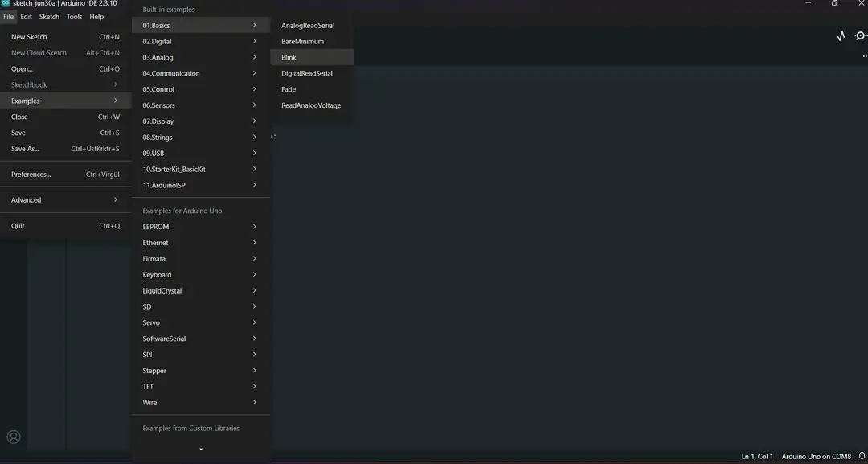Expand 02.Digital examples category
868x464 pixels.
click(201, 42)
